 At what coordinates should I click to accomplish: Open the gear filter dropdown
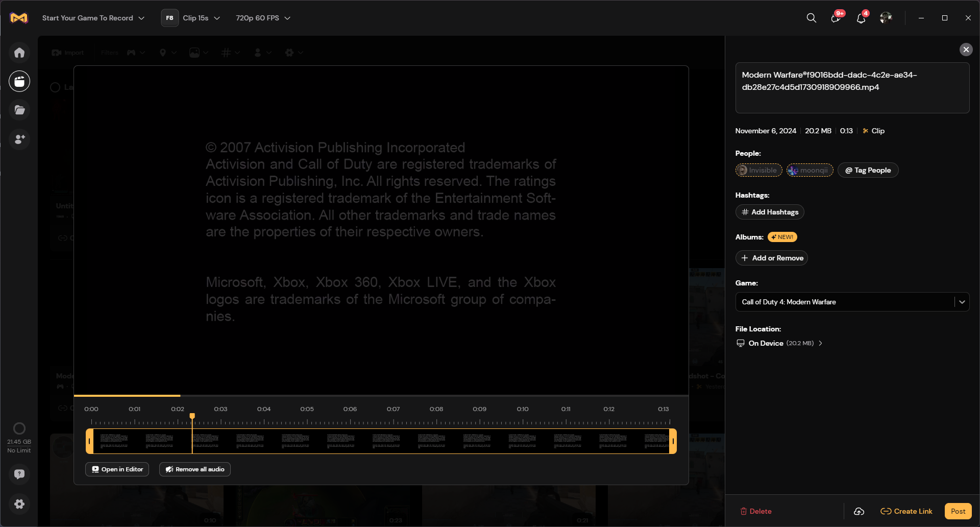pyautogui.click(x=294, y=53)
